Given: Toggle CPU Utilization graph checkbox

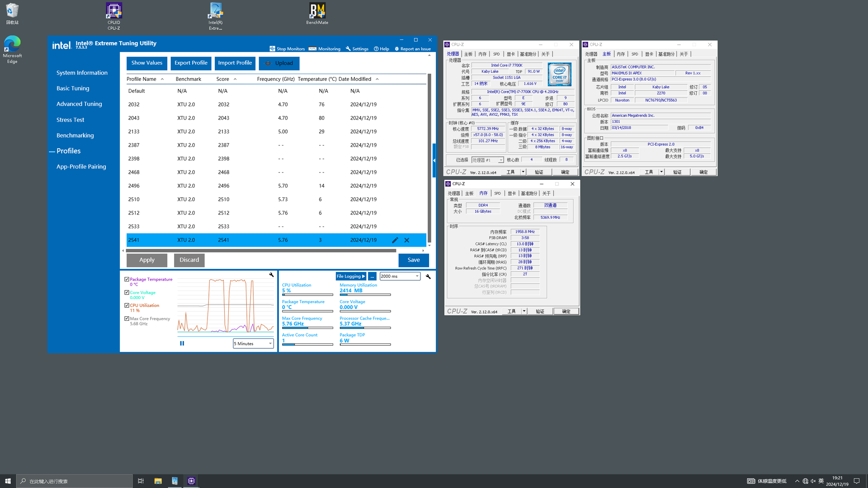Looking at the screenshot, I should [x=127, y=305].
